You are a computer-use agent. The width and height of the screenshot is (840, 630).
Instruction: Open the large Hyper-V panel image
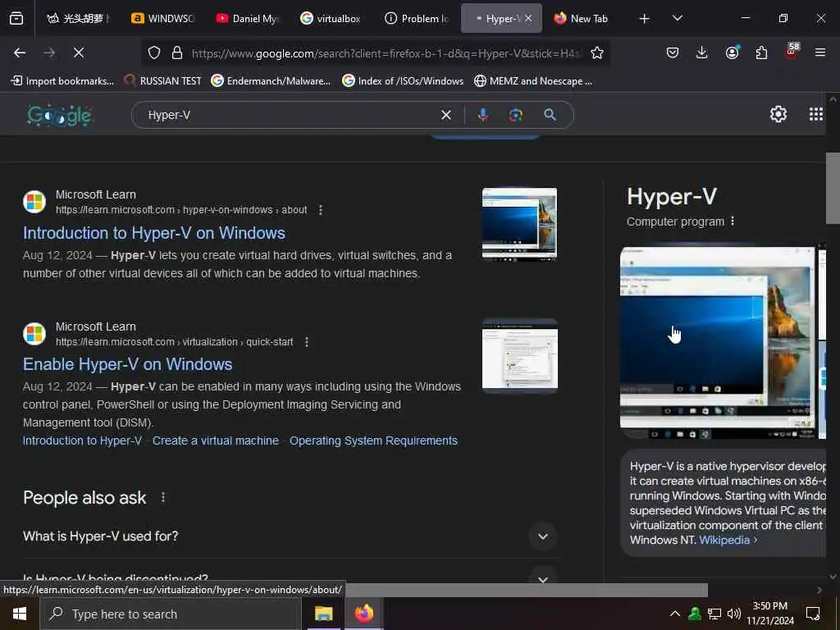717,342
